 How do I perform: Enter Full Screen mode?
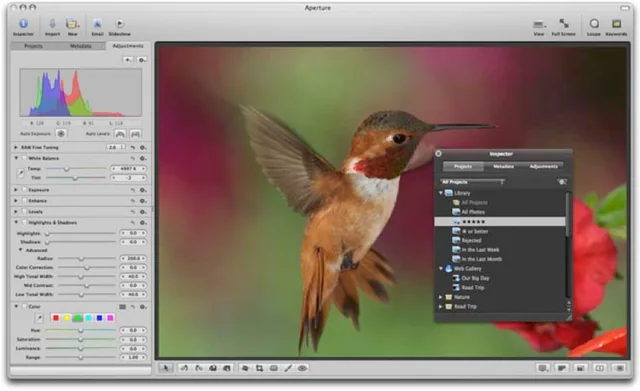563,24
